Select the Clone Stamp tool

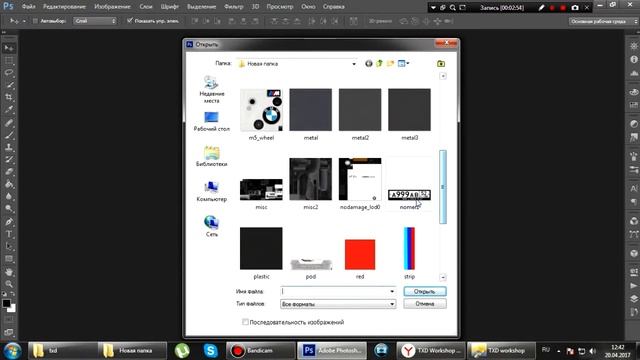(9, 147)
